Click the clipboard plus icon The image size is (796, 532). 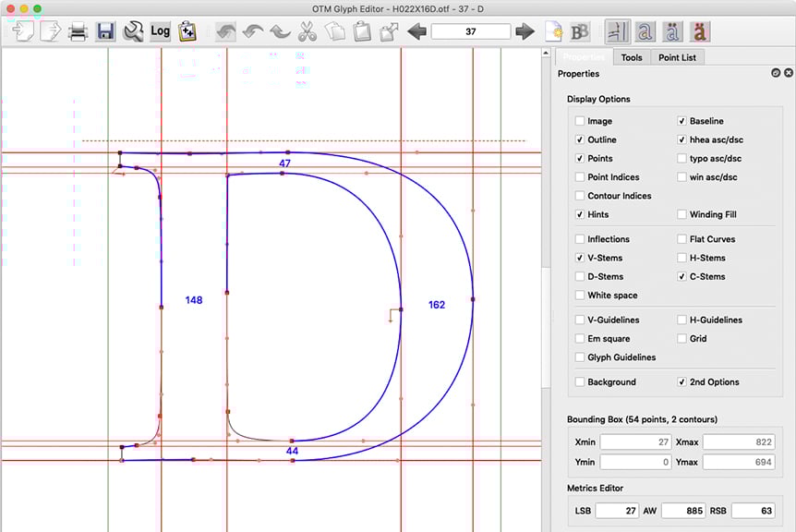(187, 31)
